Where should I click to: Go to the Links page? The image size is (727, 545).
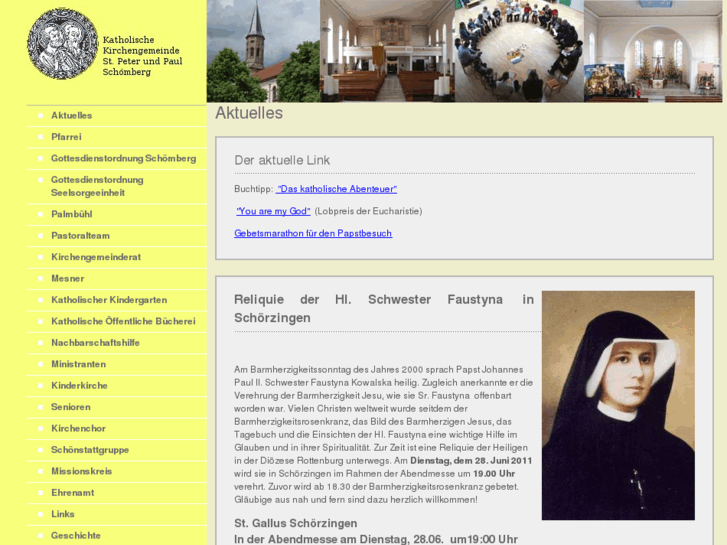(x=63, y=514)
